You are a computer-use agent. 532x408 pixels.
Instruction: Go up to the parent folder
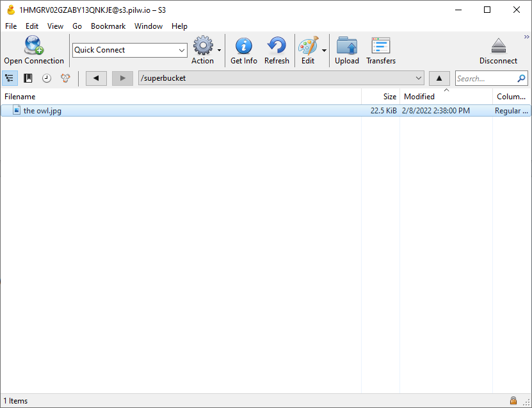click(439, 78)
